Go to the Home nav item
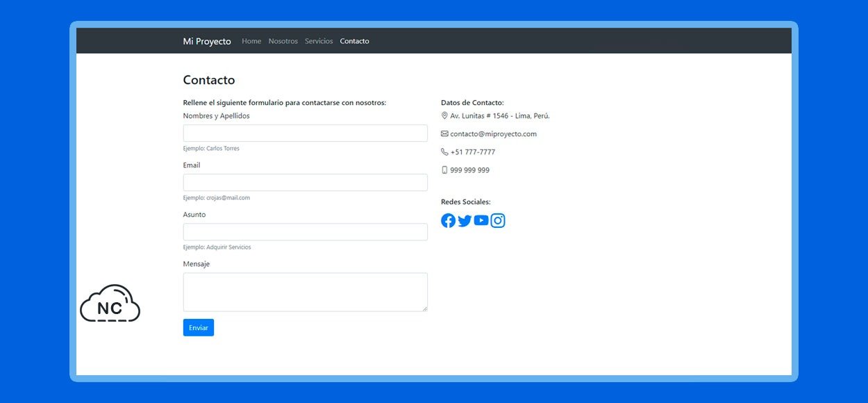This screenshot has height=403, width=868. tap(251, 41)
